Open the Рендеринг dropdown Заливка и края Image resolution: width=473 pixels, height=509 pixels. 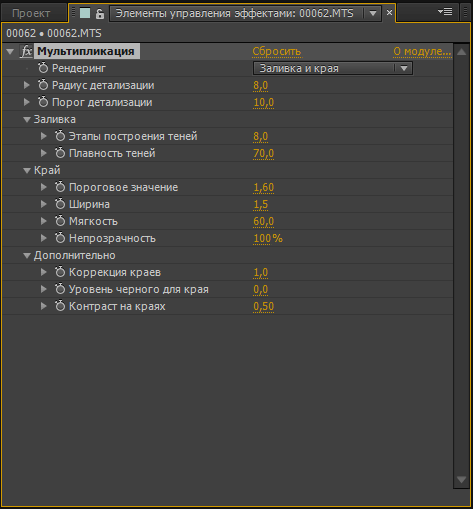(x=333, y=68)
